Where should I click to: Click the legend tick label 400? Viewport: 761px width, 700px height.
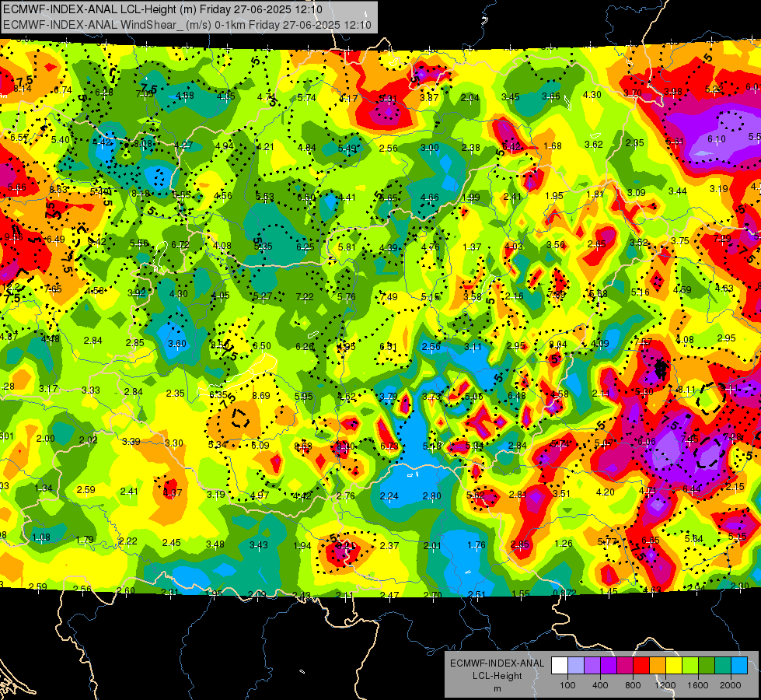(600, 685)
